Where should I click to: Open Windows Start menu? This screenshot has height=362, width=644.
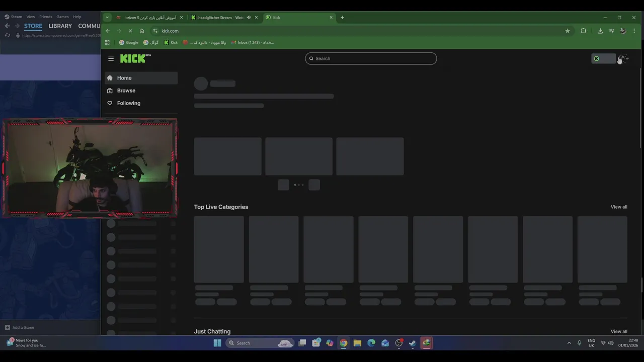(217, 343)
